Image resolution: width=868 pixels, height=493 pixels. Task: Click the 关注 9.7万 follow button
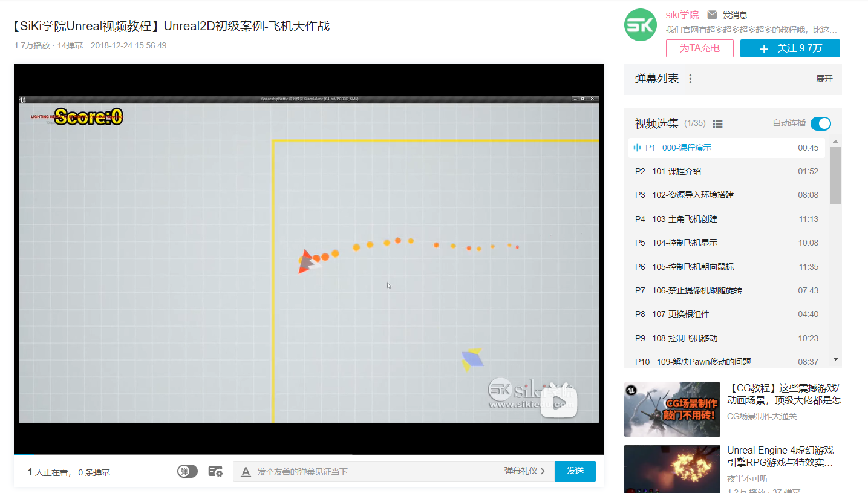(x=790, y=48)
